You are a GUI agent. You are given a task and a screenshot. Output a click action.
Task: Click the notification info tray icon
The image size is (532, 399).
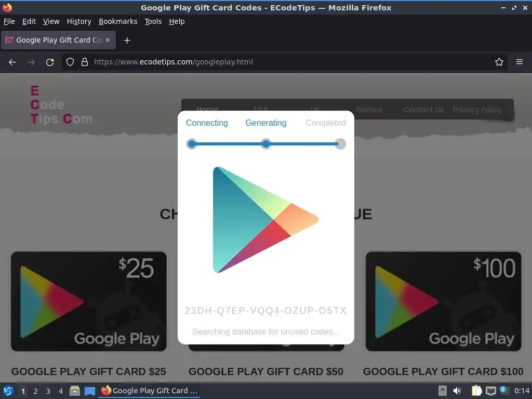504,390
